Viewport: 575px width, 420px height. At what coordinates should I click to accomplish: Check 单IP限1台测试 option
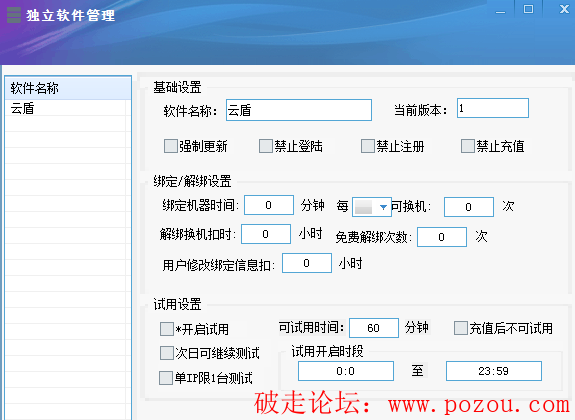coord(166,378)
